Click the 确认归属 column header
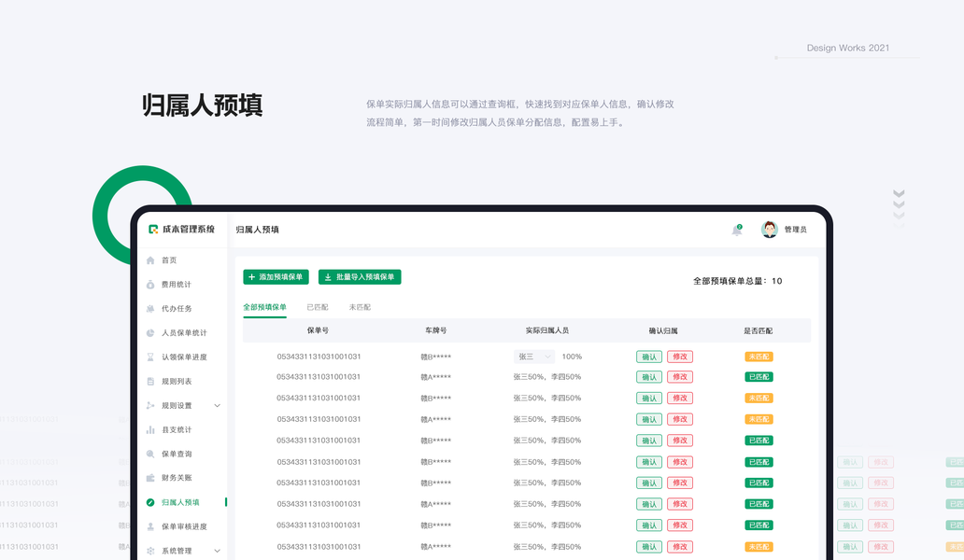 point(663,330)
